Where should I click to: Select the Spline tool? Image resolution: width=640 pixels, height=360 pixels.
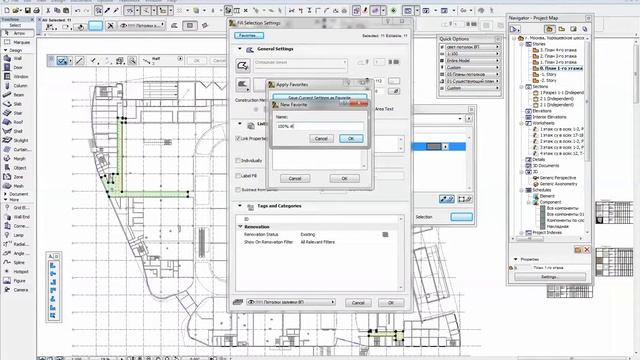pos(17,262)
